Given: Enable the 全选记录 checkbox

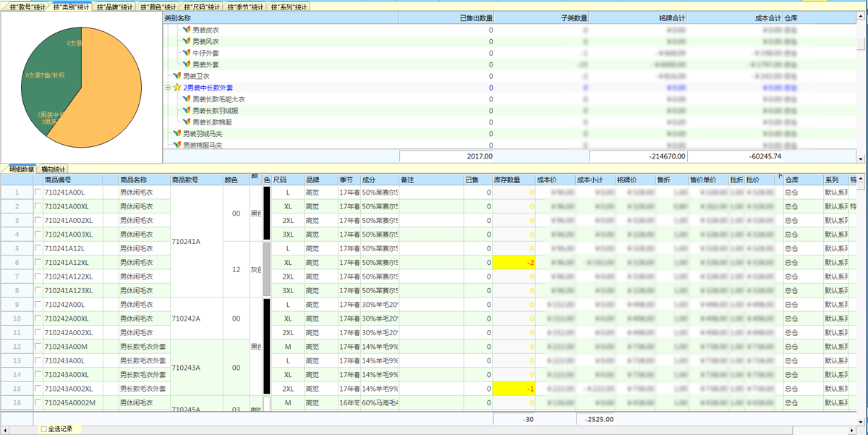Looking at the screenshot, I should click(44, 429).
